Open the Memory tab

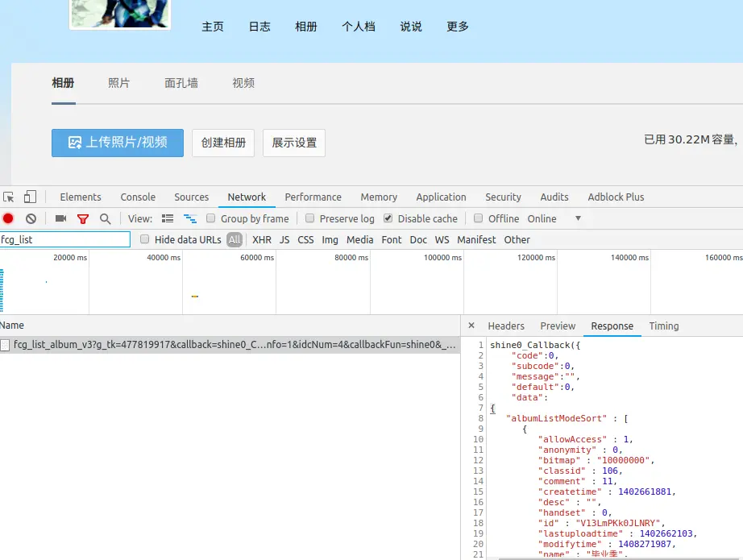[x=379, y=197]
